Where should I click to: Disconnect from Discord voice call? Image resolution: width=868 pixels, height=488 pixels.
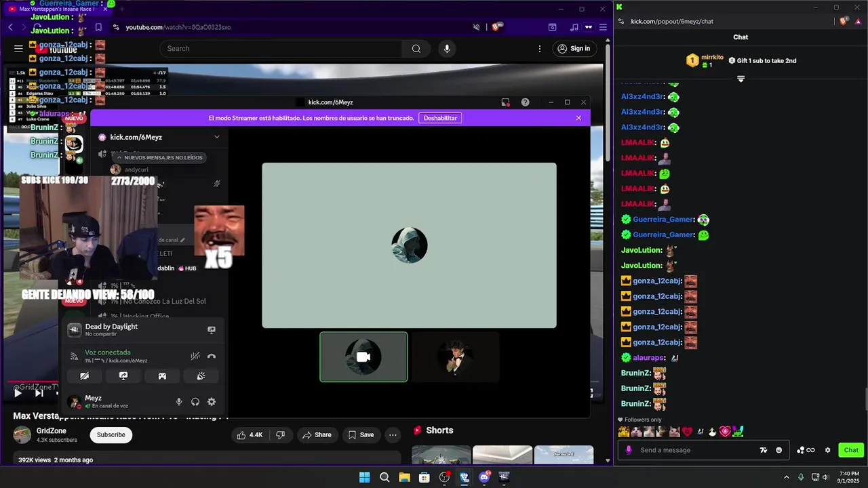(212, 356)
